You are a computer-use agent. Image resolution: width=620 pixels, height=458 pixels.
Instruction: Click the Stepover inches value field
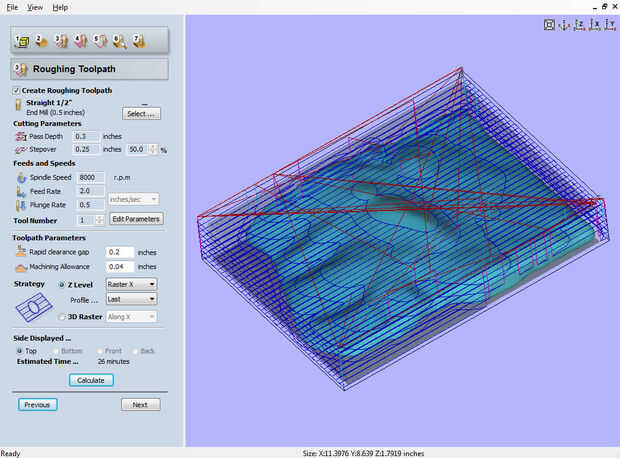click(x=86, y=150)
